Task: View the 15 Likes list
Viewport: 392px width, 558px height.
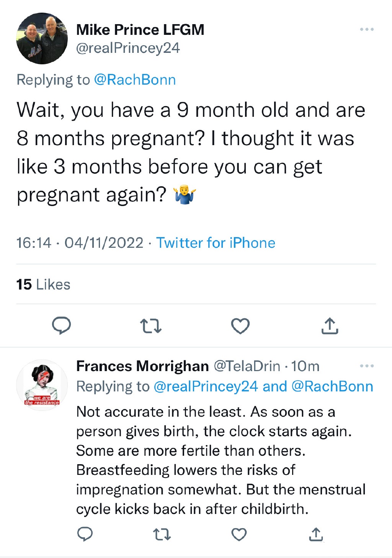Action: [x=43, y=285]
